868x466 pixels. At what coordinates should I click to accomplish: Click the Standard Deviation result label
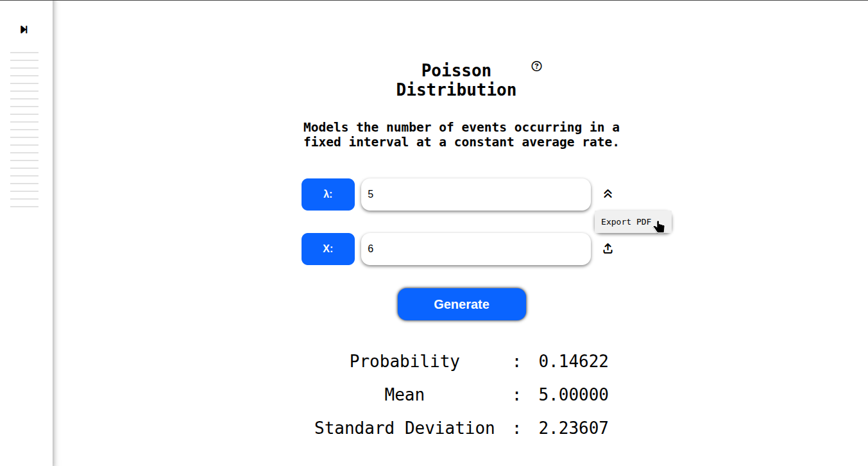(x=405, y=428)
